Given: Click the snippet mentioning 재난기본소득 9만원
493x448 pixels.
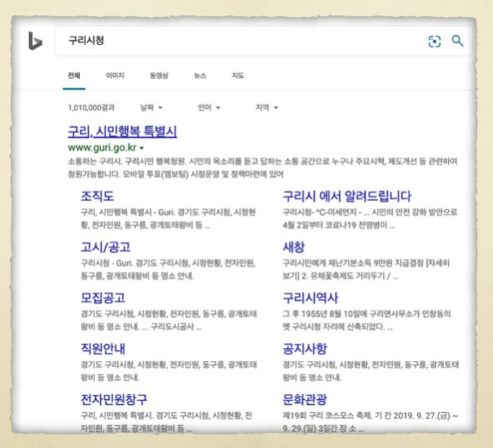Looking at the screenshot, I should coord(366,269).
